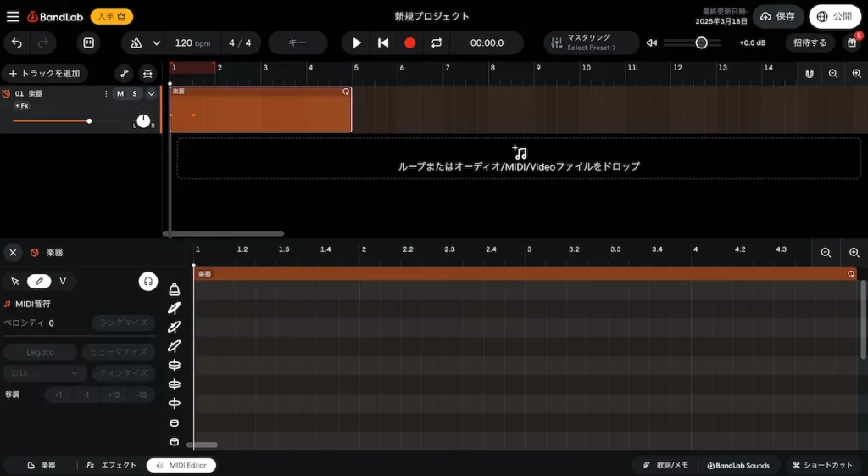Select the arrow pointer tool in MIDI editor
868x476 pixels.
(15, 281)
